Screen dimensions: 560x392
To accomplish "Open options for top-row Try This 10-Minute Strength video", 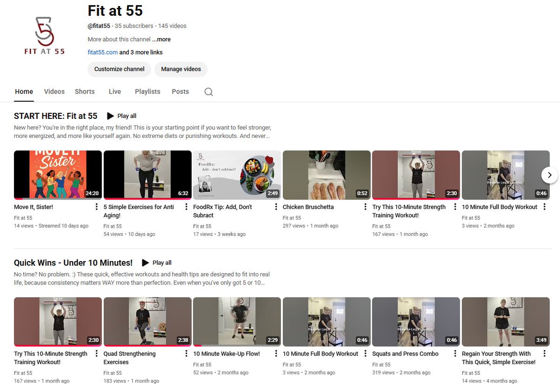I will coord(455,207).
